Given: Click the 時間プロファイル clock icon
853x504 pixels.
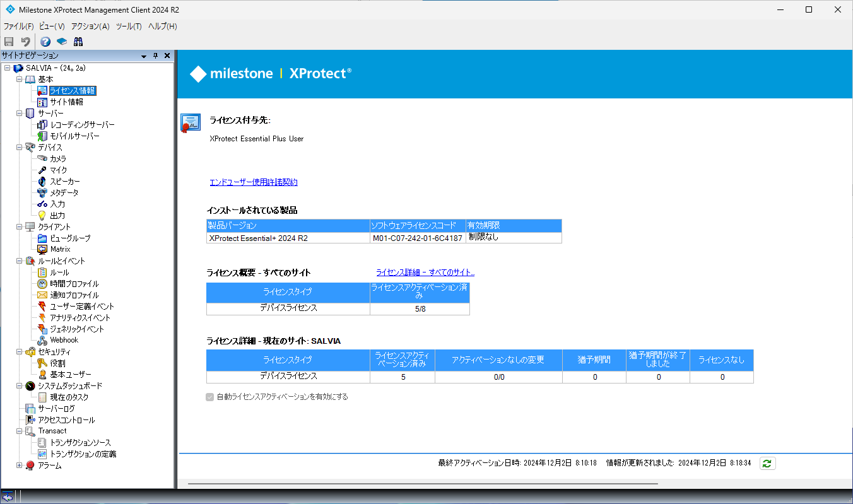Looking at the screenshot, I should coord(42,284).
